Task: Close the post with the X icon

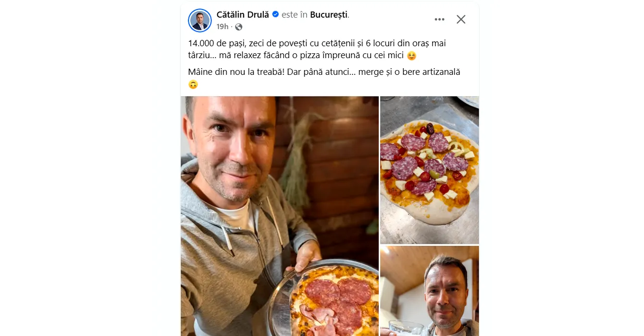Action: [461, 20]
